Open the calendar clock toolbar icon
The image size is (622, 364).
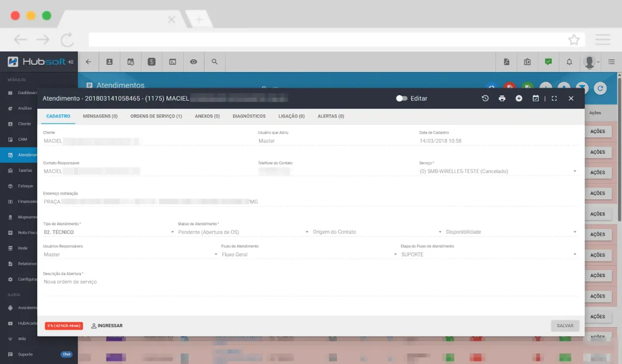[x=131, y=62]
